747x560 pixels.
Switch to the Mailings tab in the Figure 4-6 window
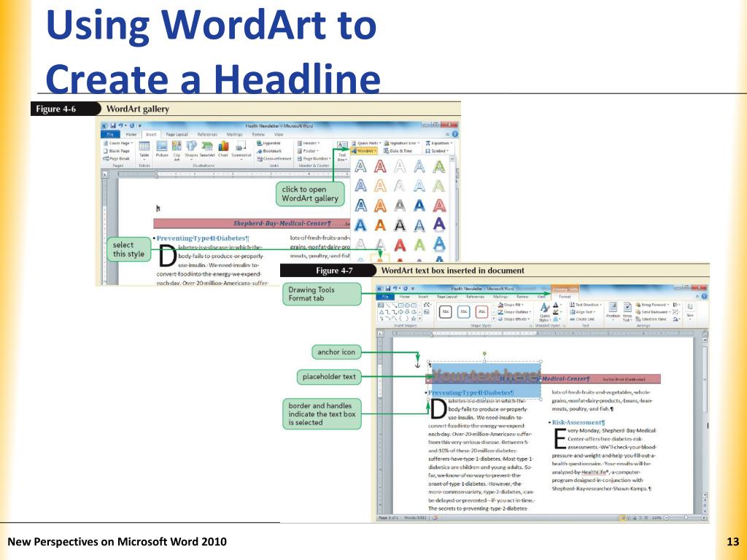234,135
